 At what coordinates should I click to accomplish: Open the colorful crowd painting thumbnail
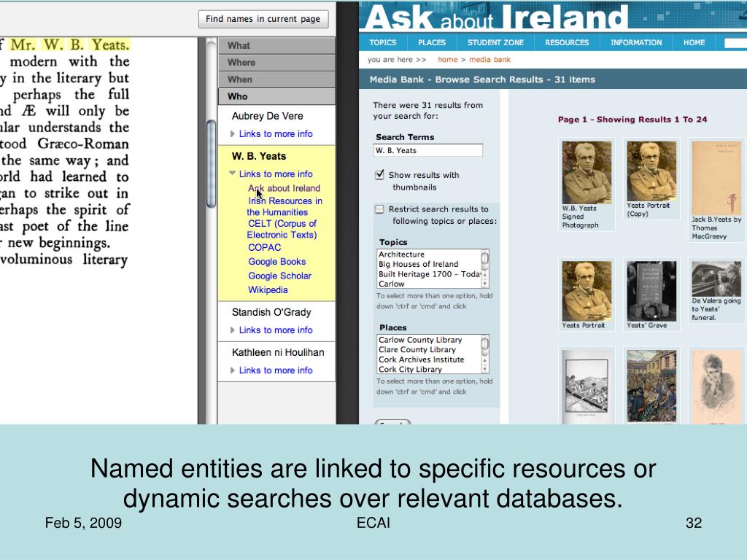point(651,386)
